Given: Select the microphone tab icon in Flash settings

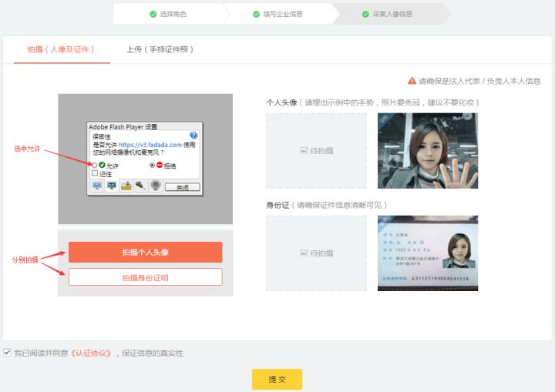Looking at the screenshot, I should pos(140,186).
